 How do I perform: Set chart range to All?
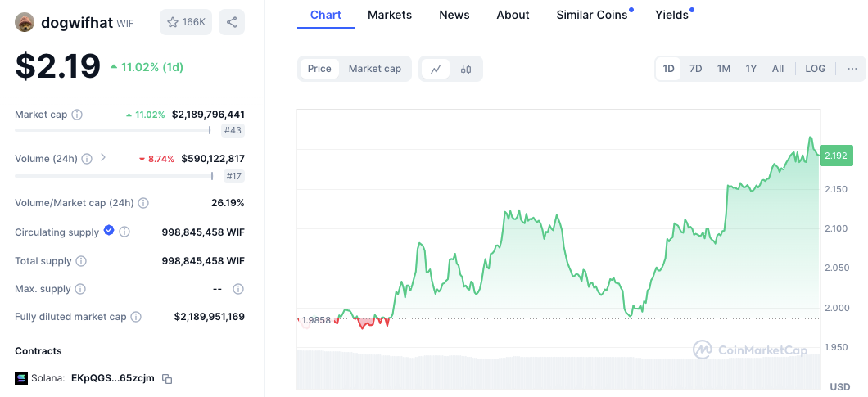click(778, 69)
